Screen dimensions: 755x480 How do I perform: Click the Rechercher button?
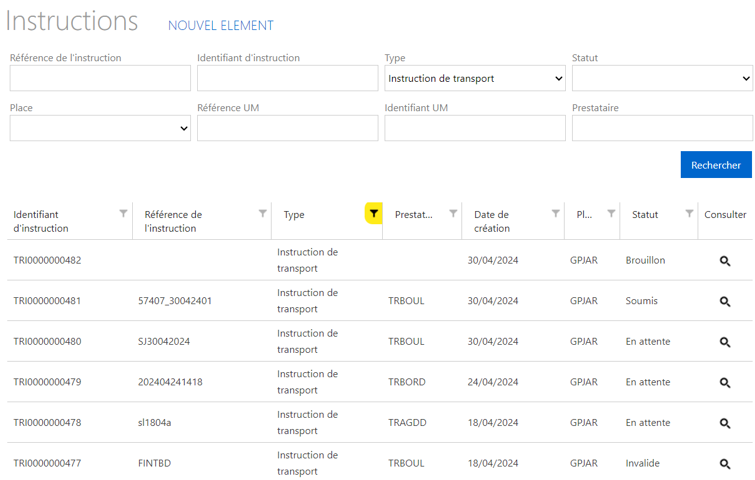716,165
